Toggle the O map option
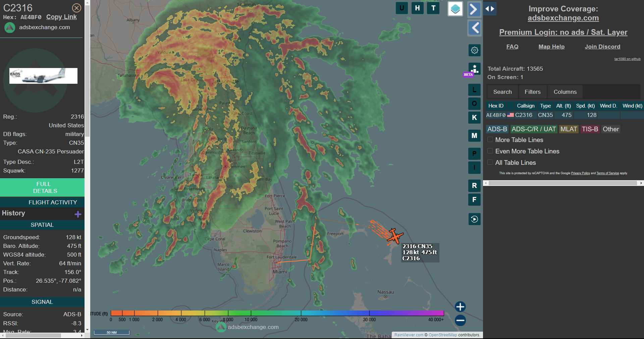 pos(474,104)
